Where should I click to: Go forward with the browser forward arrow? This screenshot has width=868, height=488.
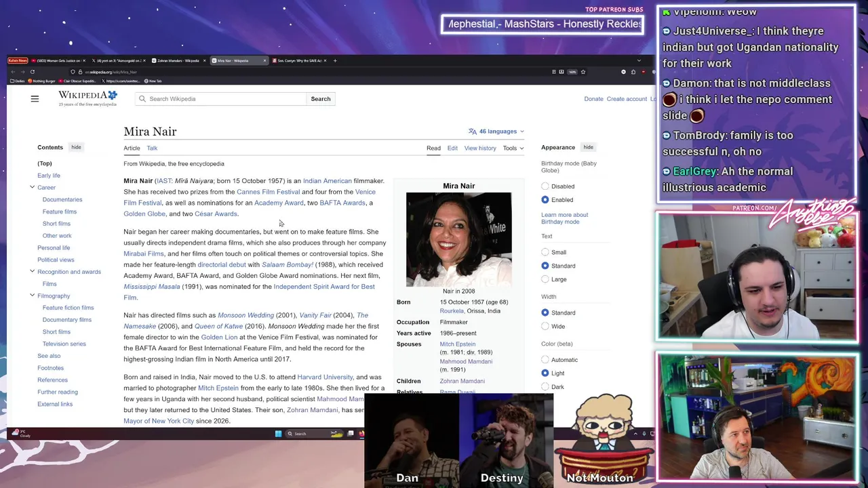tap(22, 72)
